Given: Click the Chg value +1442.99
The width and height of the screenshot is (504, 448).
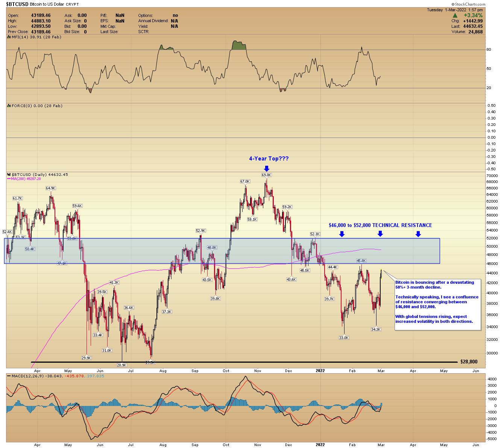Looking at the screenshot, I should (472, 21).
